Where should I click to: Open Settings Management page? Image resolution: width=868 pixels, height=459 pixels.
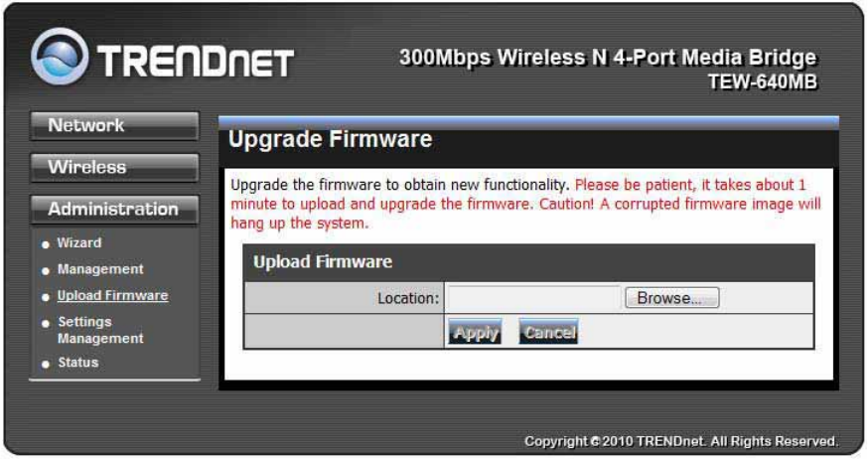(x=100, y=330)
